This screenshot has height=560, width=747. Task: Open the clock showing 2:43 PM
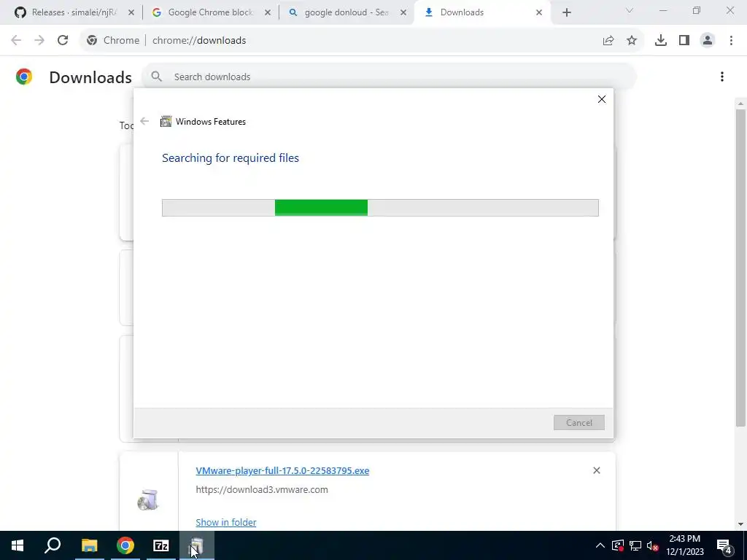pos(685,545)
